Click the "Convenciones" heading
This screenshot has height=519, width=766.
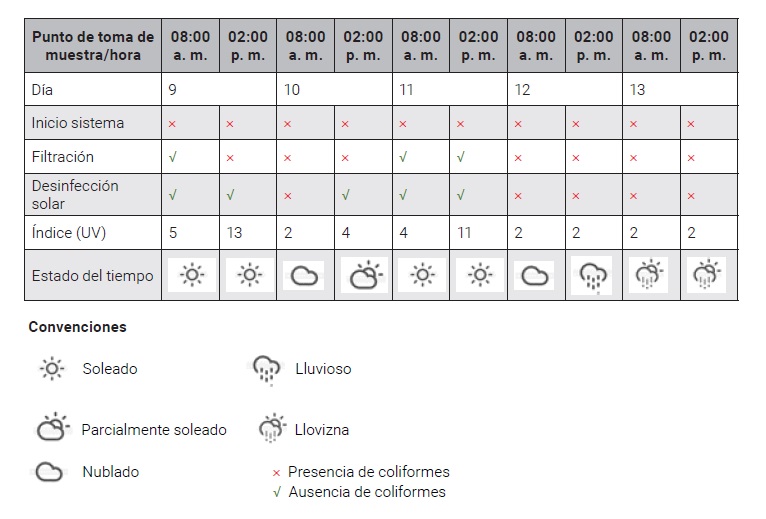[x=77, y=327]
